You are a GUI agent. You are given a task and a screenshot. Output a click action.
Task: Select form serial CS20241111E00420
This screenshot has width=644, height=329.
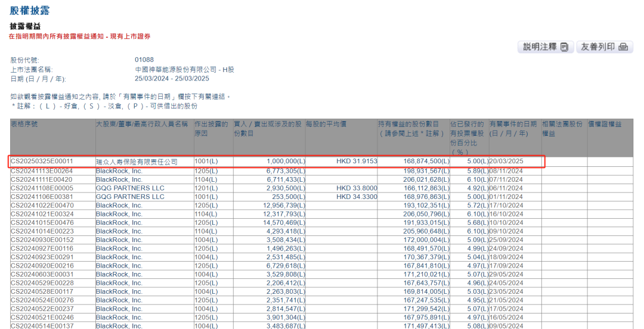42,179
